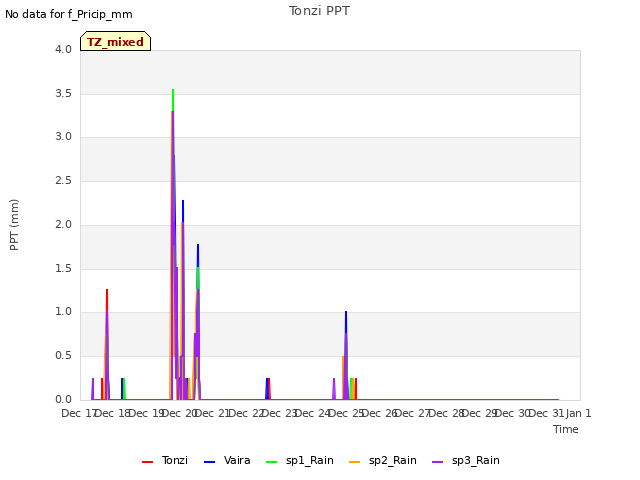
Task: Click the 1.0 y-axis tick label
Action: click(x=63, y=311)
